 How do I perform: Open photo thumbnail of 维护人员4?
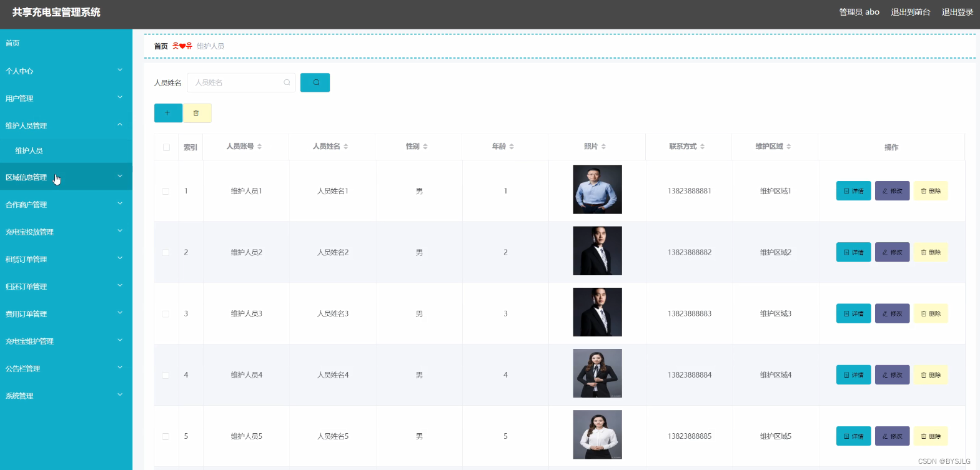tap(597, 373)
